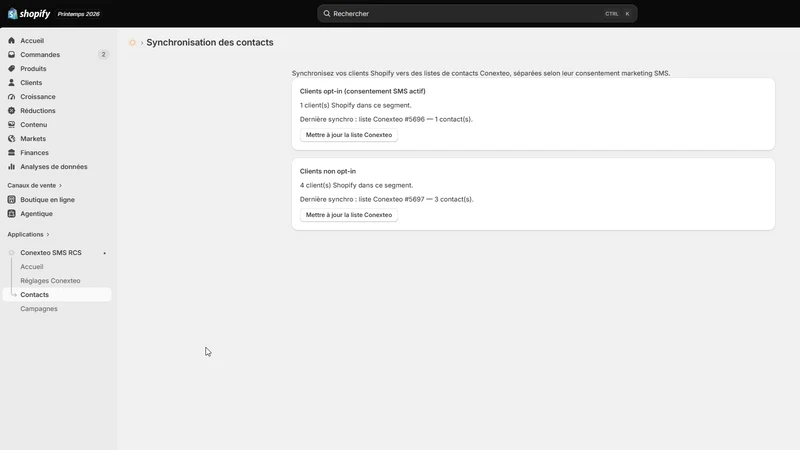Click the orders badge showing 2
This screenshot has width=800, height=450.
[x=103, y=55]
